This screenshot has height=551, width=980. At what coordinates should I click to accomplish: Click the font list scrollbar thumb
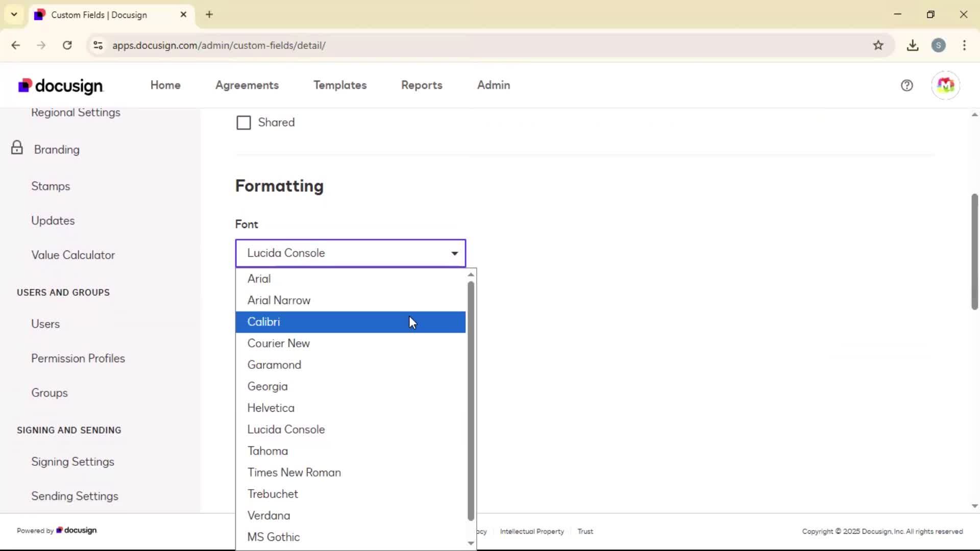471,401
